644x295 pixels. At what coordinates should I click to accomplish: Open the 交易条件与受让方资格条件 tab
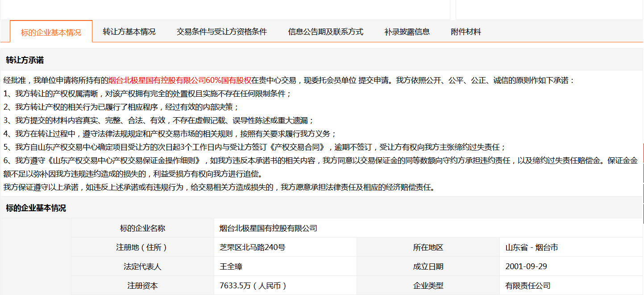(x=221, y=32)
